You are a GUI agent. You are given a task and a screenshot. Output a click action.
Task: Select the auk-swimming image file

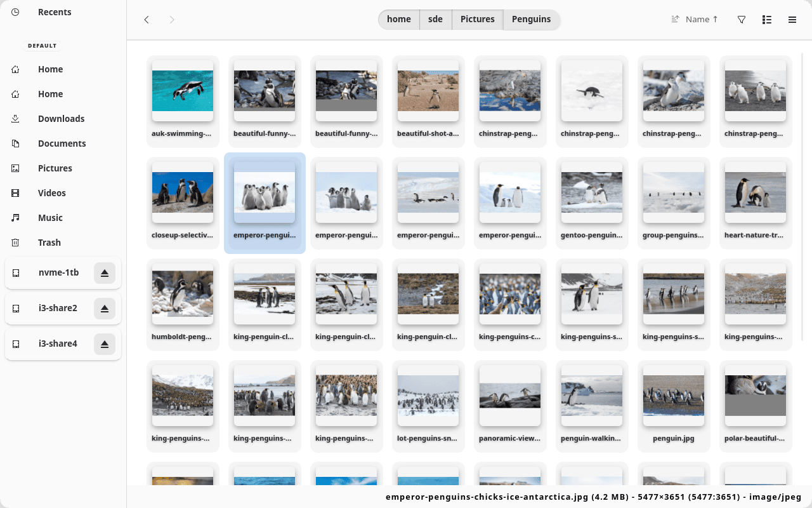coord(183,102)
